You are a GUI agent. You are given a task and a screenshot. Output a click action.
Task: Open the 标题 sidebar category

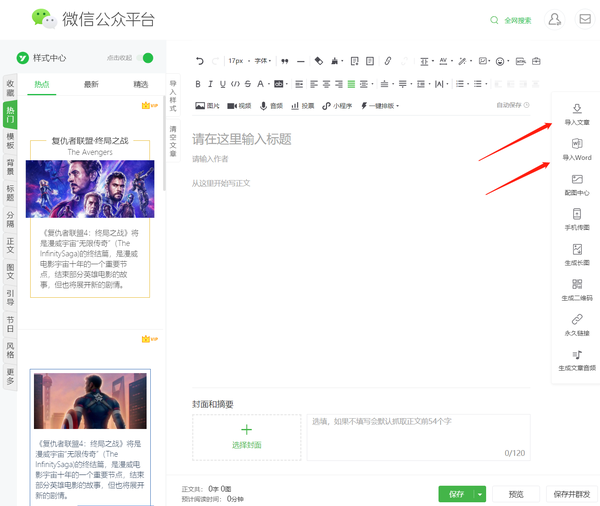pos(10,193)
